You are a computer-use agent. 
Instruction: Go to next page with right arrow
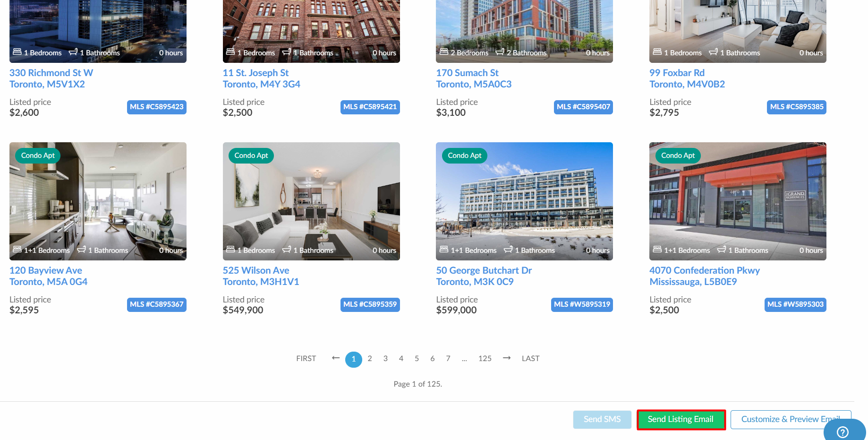click(507, 358)
